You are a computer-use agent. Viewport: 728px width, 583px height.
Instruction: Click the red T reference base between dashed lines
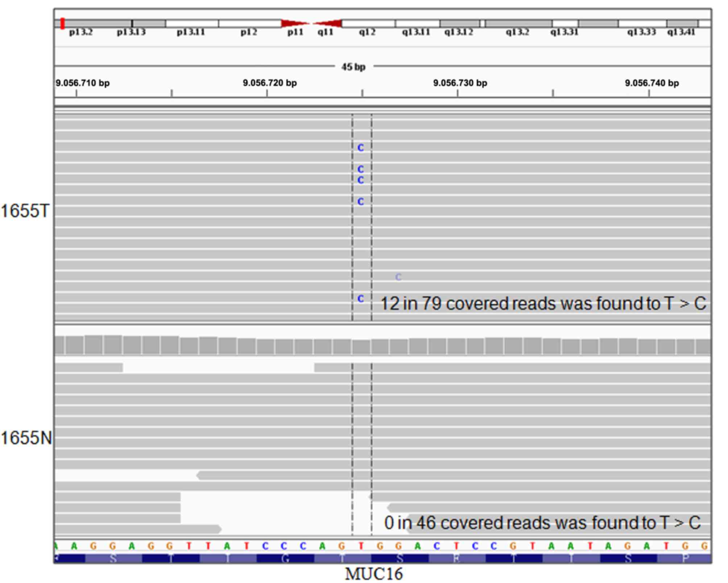coord(361,546)
